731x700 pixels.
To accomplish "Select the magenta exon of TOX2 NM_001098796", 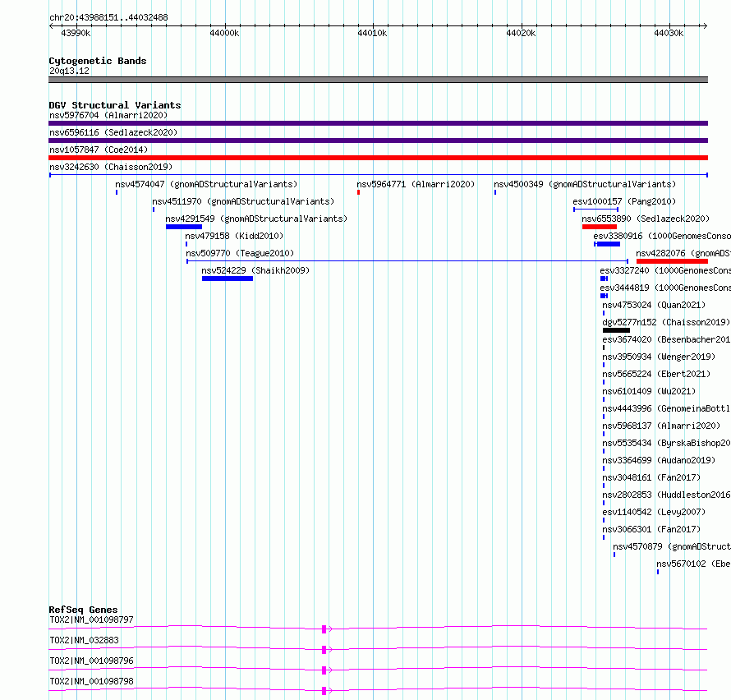I will [324, 670].
